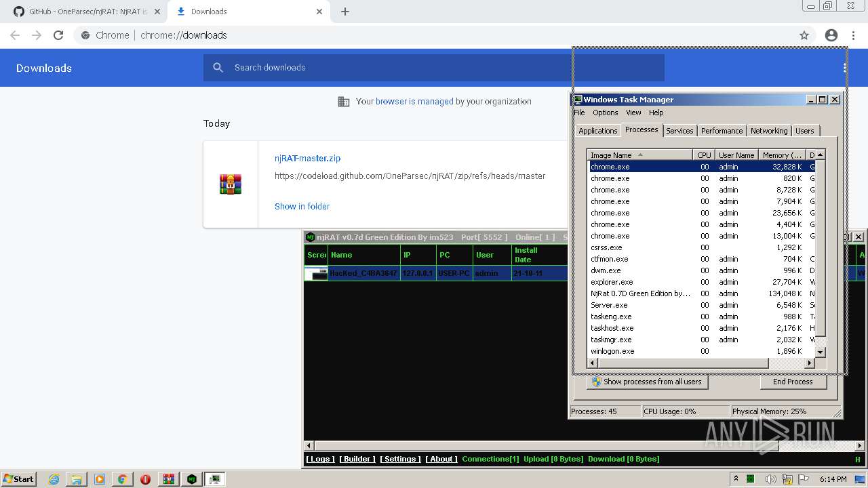This screenshot has height=488, width=868.
Task: Click the process list scroll-down arrow
Action: click(820, 352)
